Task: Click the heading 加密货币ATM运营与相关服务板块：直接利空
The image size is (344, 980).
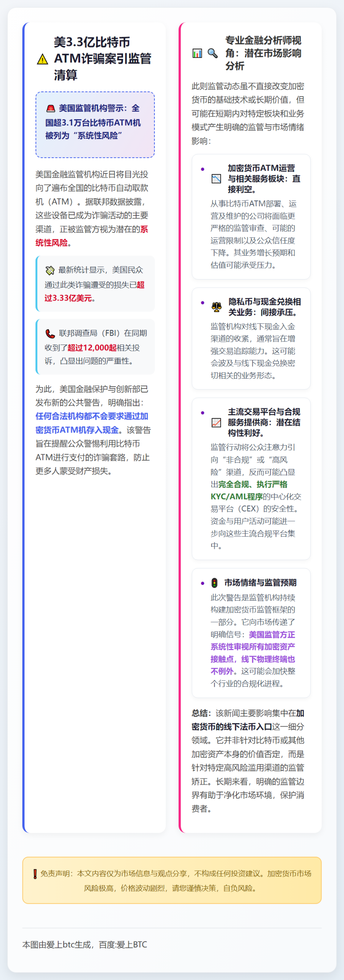Action: click(264, 179)
